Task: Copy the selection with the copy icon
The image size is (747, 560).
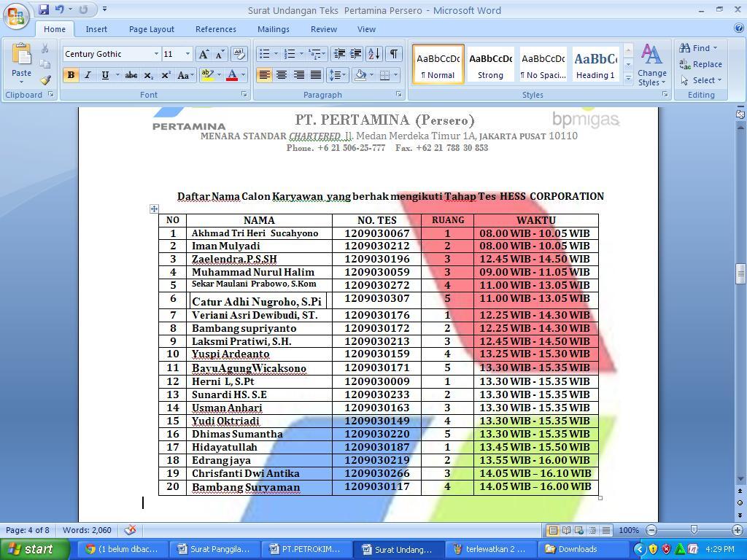Action: [x=44, y=64]
